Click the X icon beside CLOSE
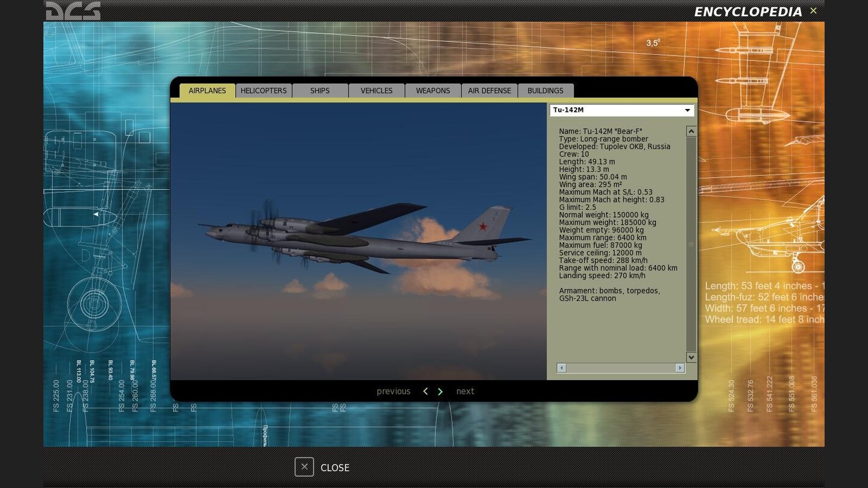The image size is (868, 488). 304,467
